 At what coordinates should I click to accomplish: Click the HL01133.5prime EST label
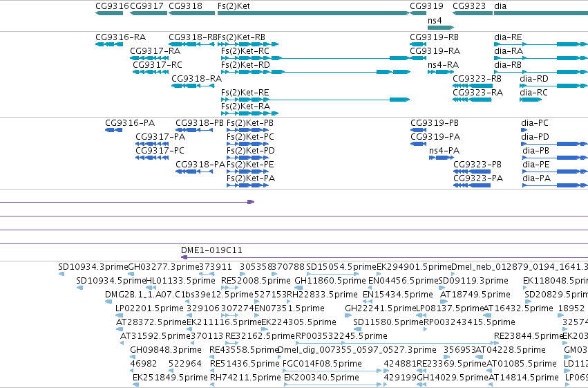180,281
